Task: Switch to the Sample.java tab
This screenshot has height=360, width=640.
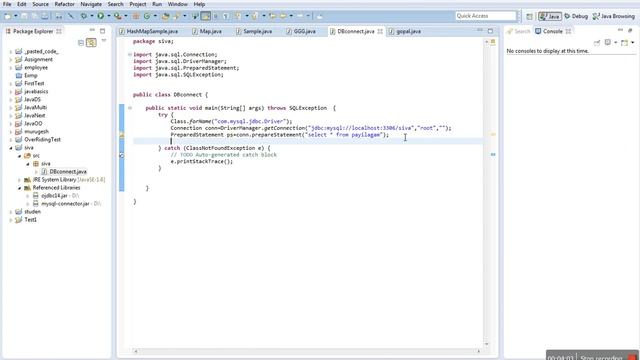Action: click(x=254, y=31)
